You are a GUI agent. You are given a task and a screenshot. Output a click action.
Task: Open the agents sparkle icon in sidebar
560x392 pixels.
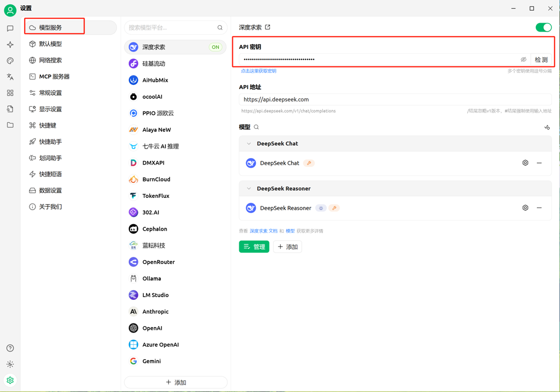10,45
